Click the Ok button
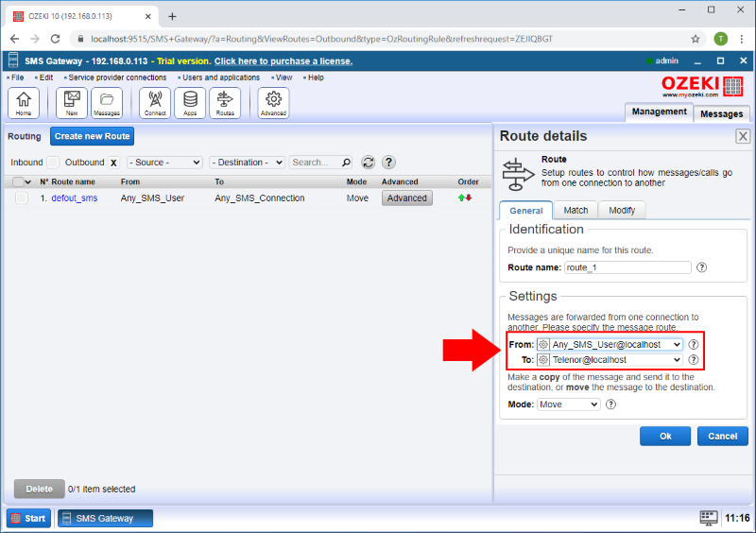This screenshot has height=533, width=756. point(665,436)
